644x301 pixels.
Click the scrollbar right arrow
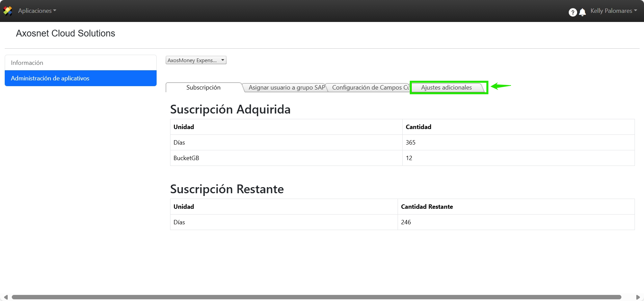pyautogui.click(x=638, y=297)
